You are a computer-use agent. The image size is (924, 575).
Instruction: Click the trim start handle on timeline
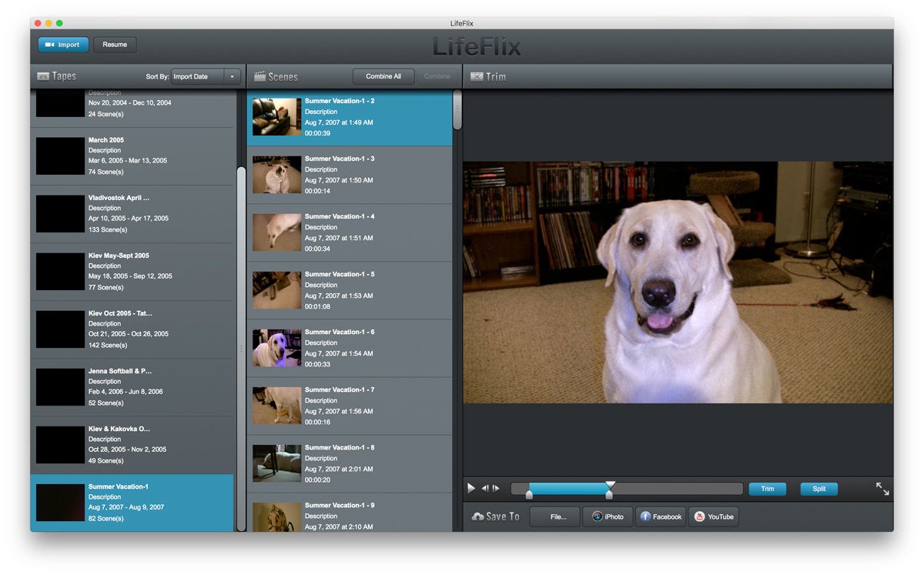(x=529, y=495)
